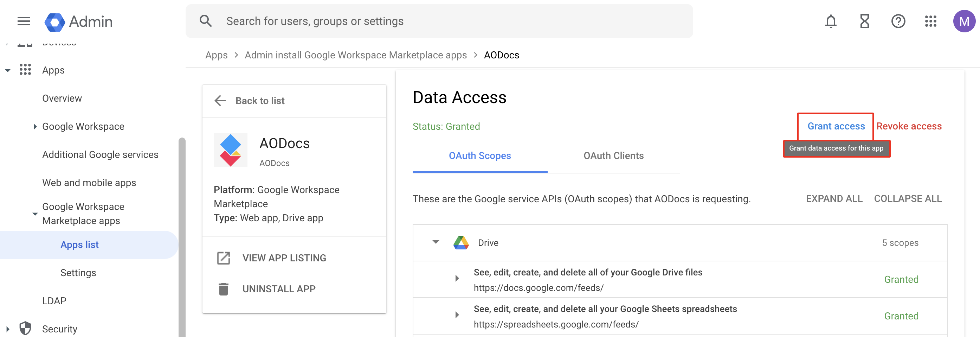Click the Security shield icon
The width and height of the screenshot is (980, 337).
pos(25,328)
